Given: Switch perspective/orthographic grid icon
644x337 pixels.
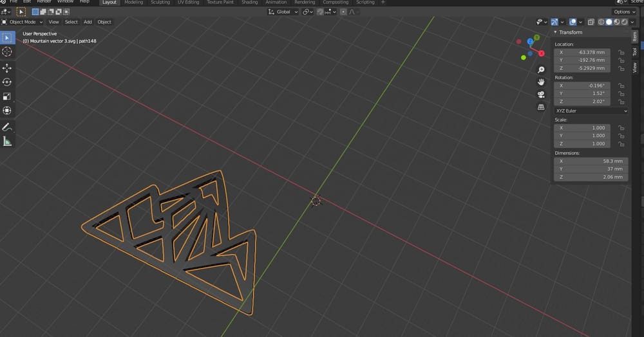Looking at the screenshot, I should pos(541,107).
